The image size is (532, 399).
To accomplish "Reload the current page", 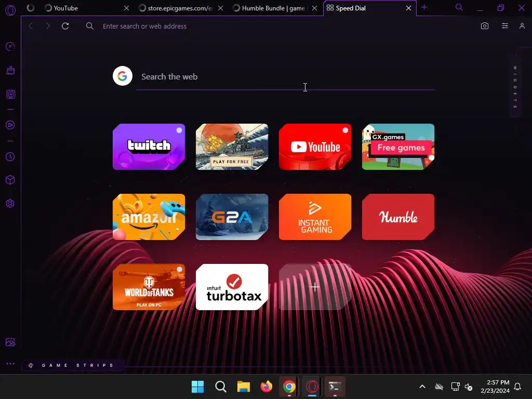I will coord(65,26).
